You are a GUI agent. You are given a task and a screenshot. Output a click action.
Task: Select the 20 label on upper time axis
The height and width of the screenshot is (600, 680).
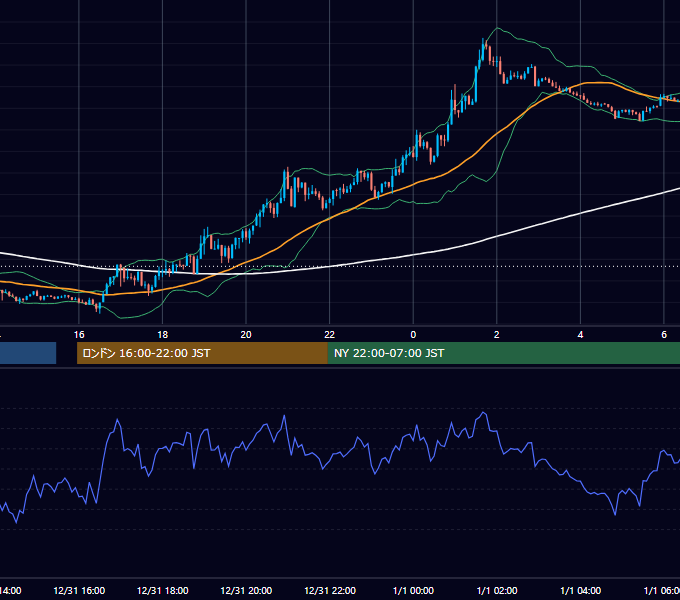(246, 335)
